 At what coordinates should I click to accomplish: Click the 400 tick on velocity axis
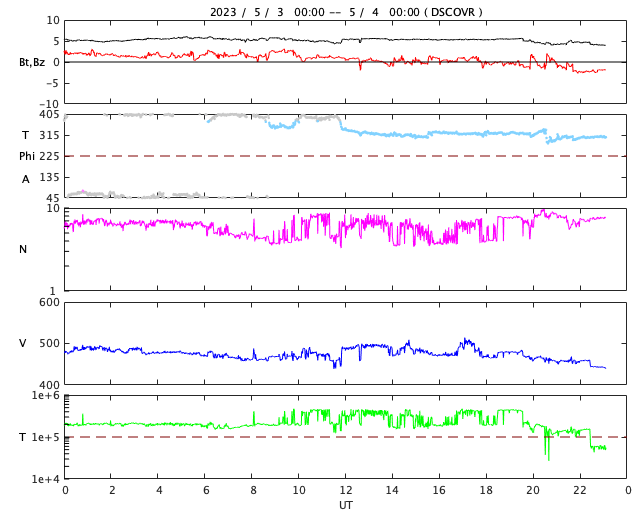tap(48, 385)
